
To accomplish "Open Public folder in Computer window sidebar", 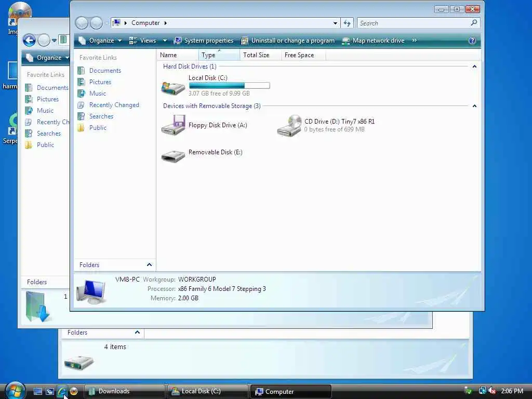I will tap(98, 128).
